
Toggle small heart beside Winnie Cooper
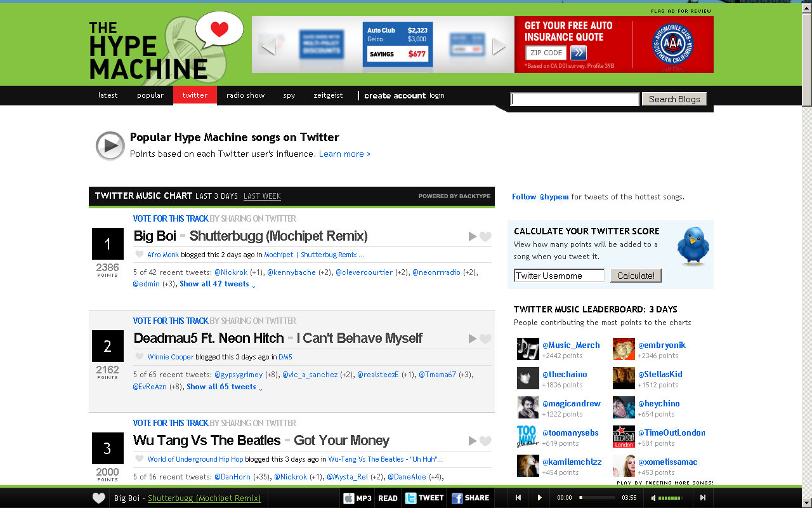[140, 357]
